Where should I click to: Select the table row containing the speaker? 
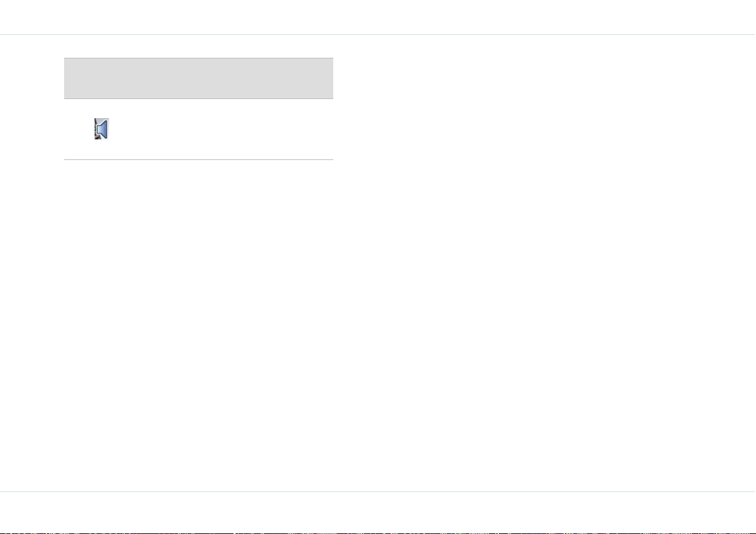pyautogui.click(x=199, y=130)
